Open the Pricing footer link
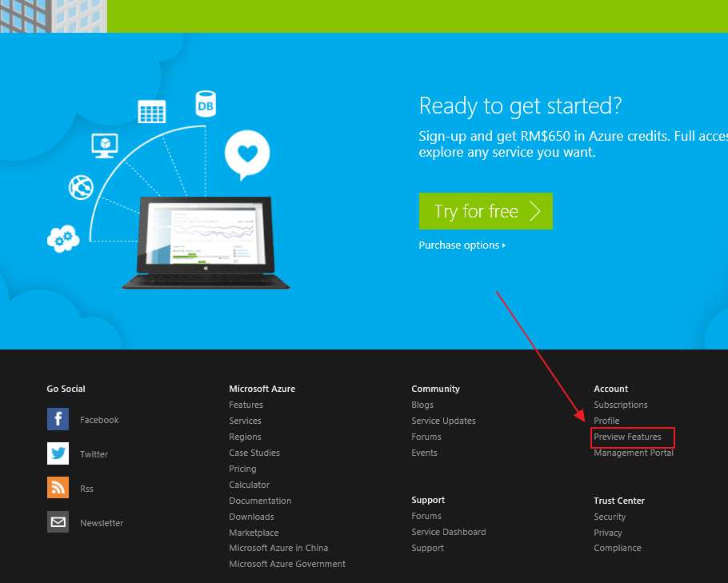Screen dimensions: 728x583 click(x=242, y=469)
